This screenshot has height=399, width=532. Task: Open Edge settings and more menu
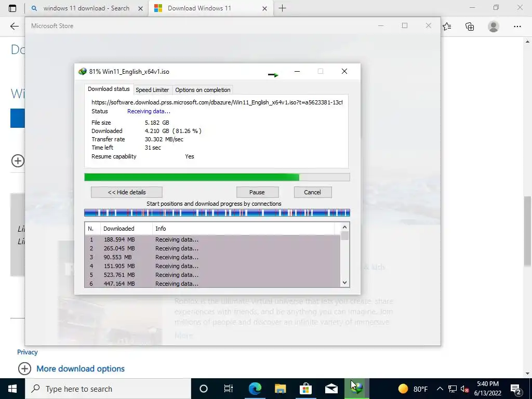click(517, 26)
